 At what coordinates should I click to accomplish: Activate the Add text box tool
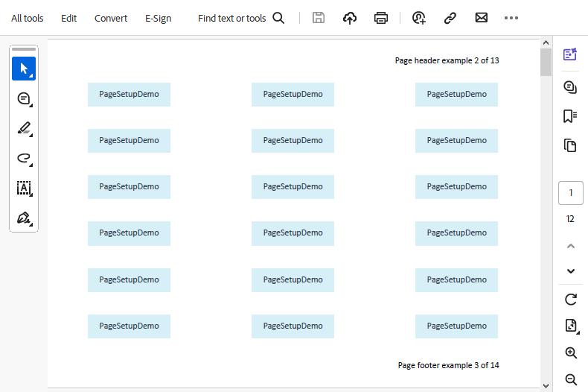tap(24, 188)
